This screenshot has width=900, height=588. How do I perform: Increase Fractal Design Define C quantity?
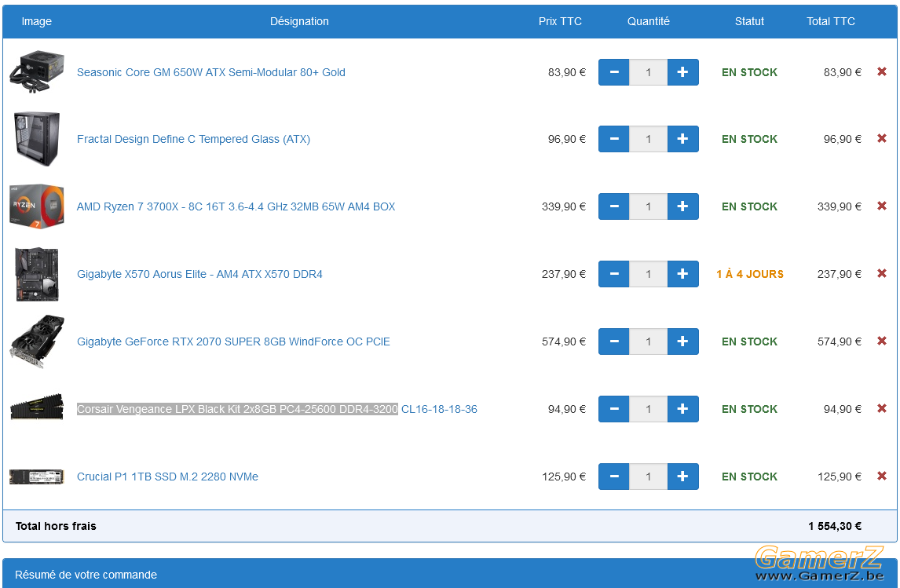683,139
